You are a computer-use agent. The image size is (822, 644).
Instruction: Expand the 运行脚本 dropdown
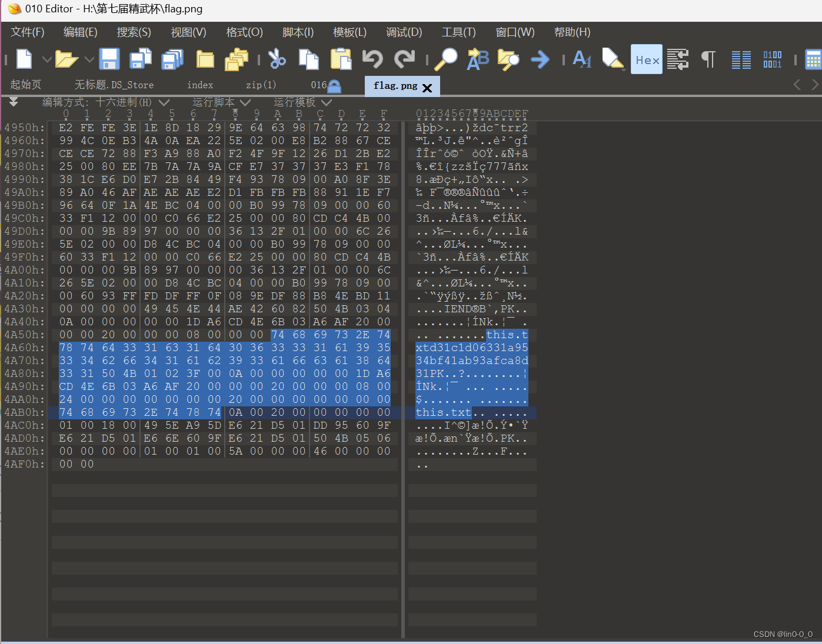(245, 102)
